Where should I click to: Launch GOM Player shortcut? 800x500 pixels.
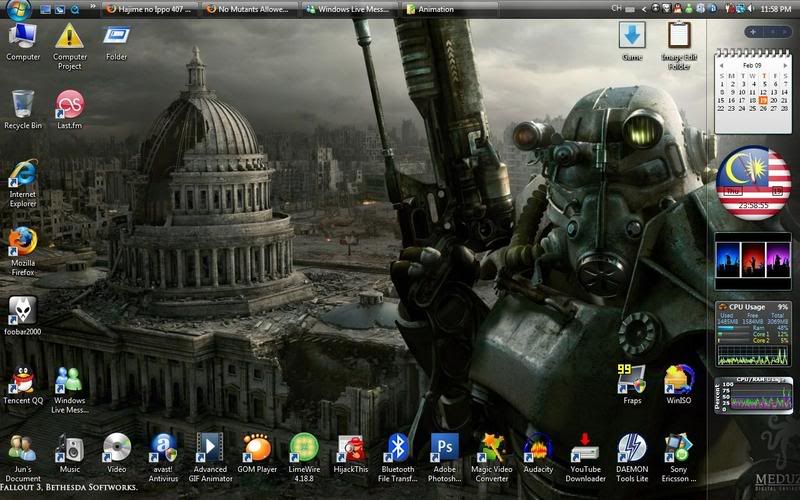click(x=257, y=453)
